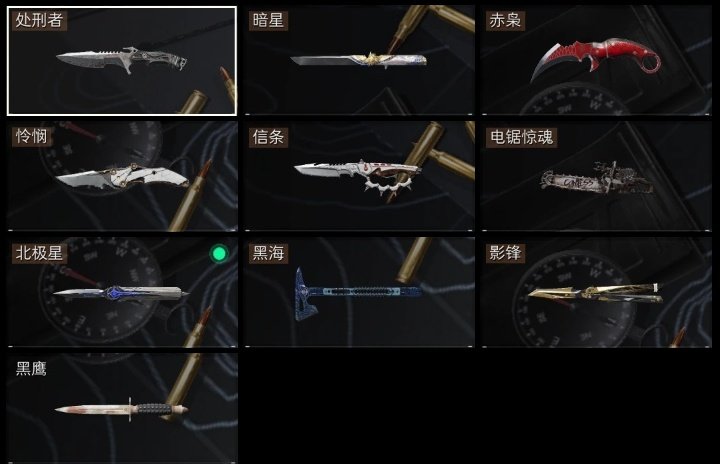The height and width of the screenshot is (464, 720).
Task: Choose the gold 影锋 blade
Action: click(596, 293)
